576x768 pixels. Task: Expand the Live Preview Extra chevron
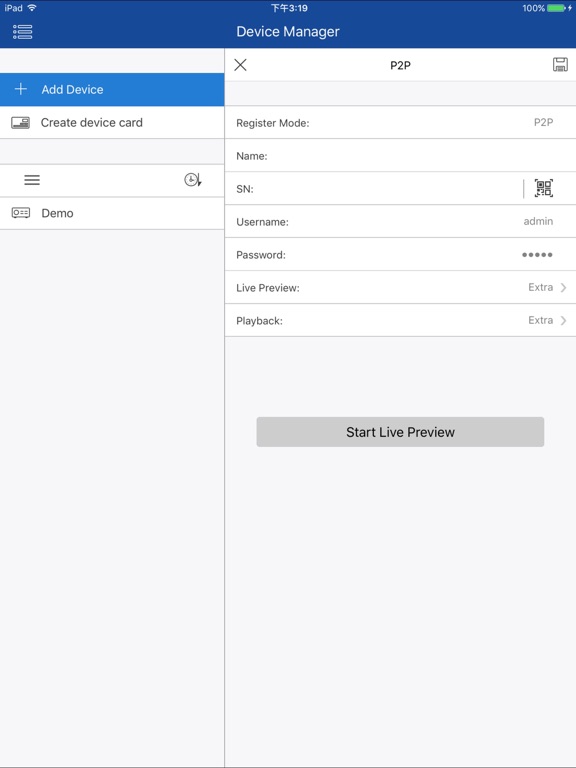point(563,288)
